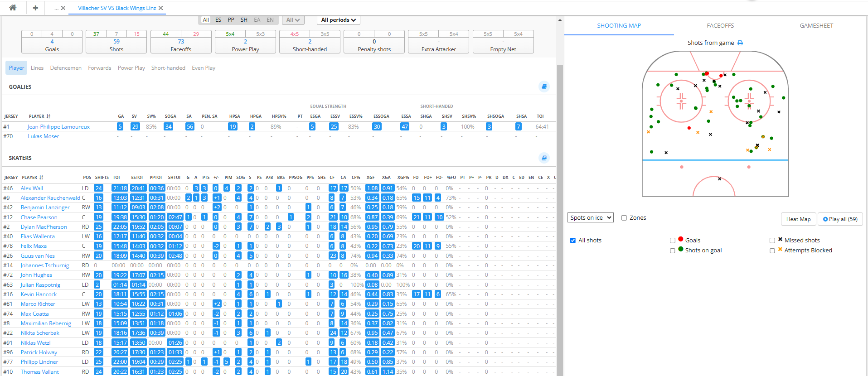Screen dimensions: 868x376
Task: Open the Shots summary card
Action: pos(116,42)
